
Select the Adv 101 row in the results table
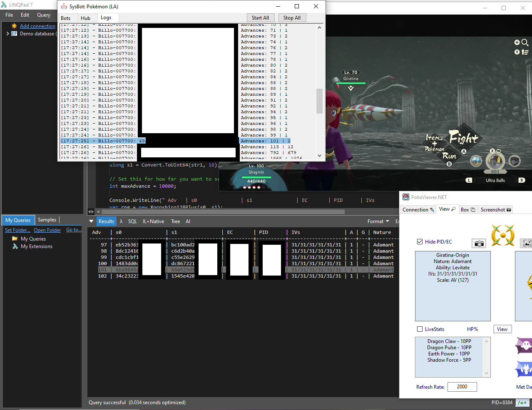point(246,270)
